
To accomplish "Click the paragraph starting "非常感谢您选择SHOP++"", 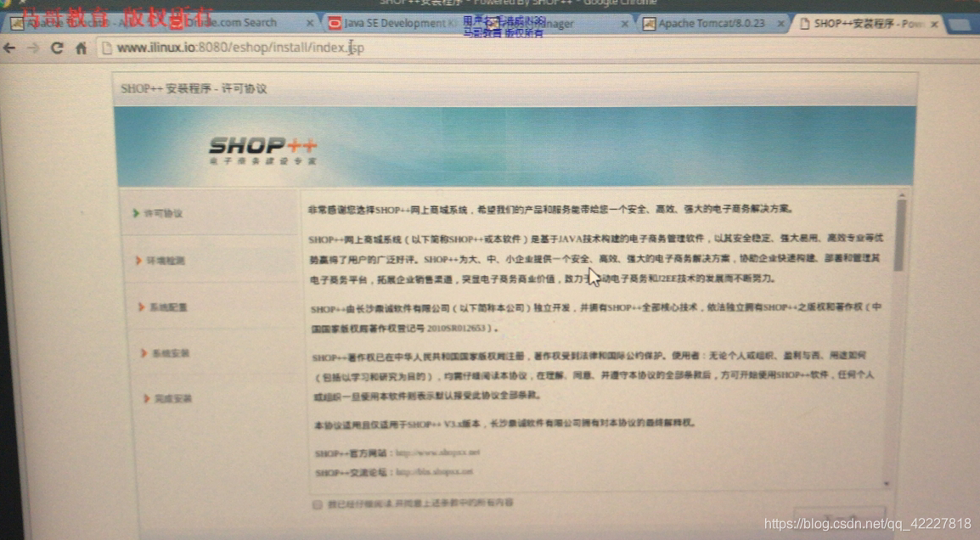I will point(550,210).
